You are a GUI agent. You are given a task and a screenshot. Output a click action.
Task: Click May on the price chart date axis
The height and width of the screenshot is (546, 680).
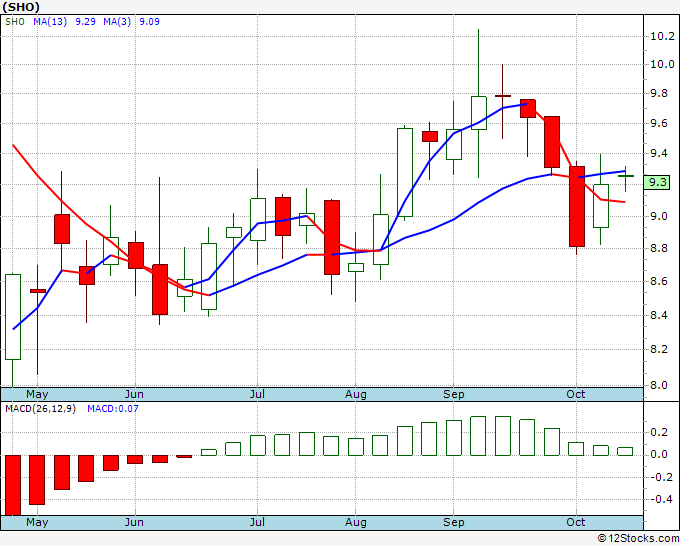[37, 395]
